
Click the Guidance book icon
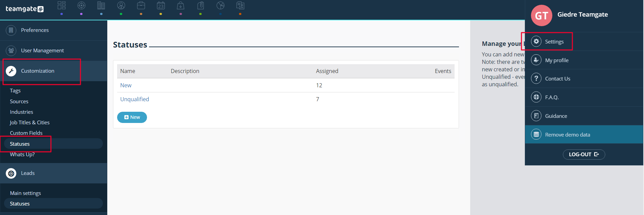pyautogui.click(x=536, y=116)
